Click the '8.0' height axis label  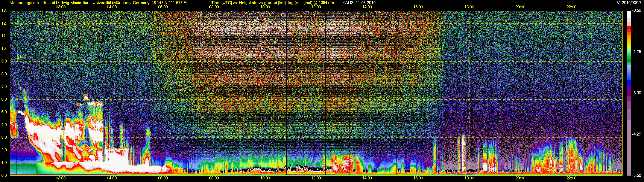coord(4,74)
